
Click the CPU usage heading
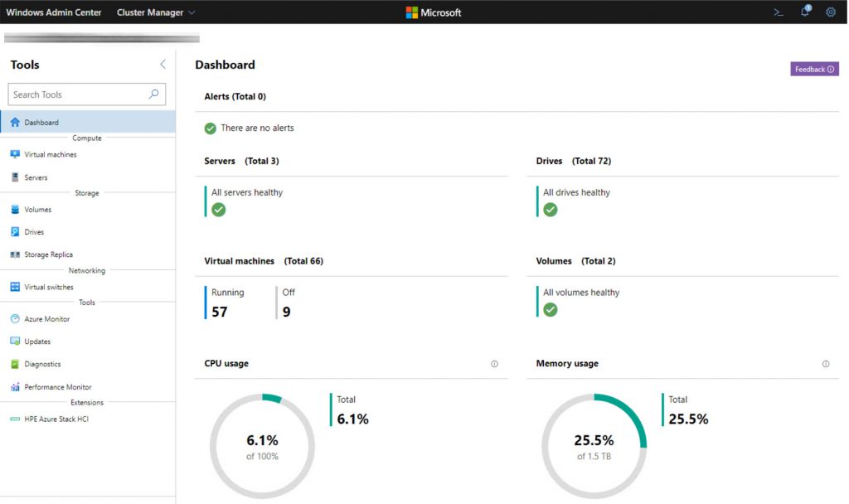click(x=226, y=363)
